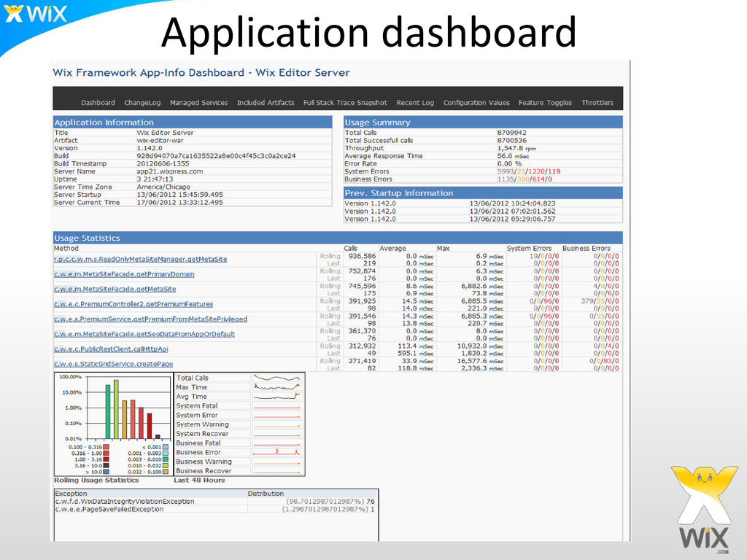
Task: Click the 0.316 - 1.00 legend swatch
Action: 107,454
